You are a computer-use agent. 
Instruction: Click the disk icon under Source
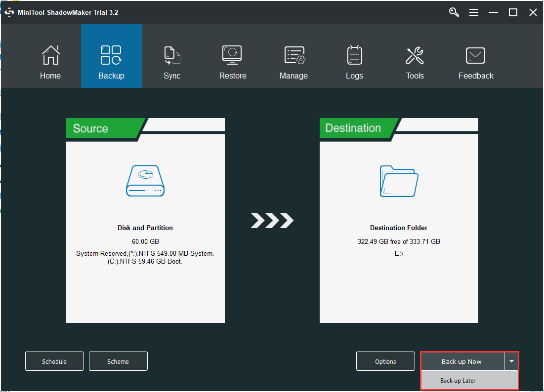pos(145,181)
